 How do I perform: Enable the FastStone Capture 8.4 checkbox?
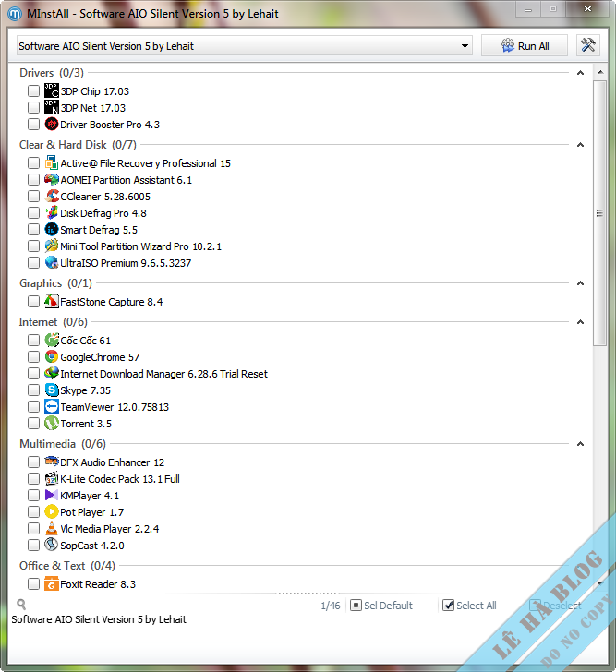pyautogui.click(x=33, y=301)
